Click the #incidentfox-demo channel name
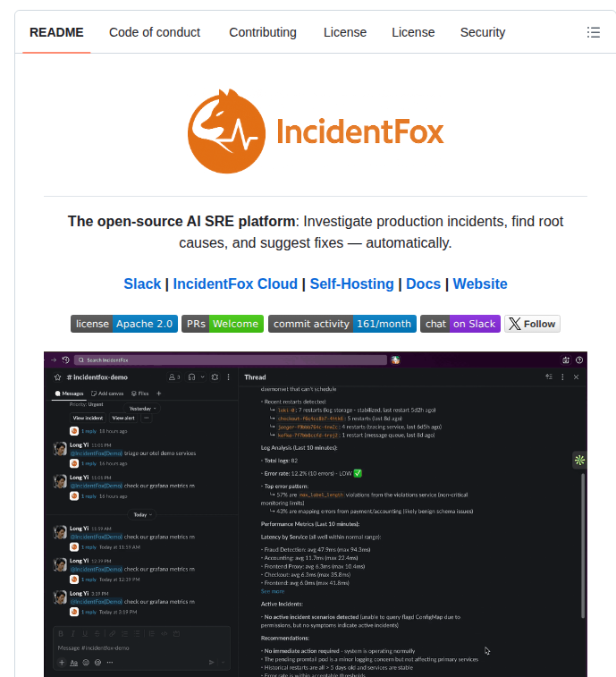Image resolution: width=616 pixels, height=677 pixels. coord(97,377)
